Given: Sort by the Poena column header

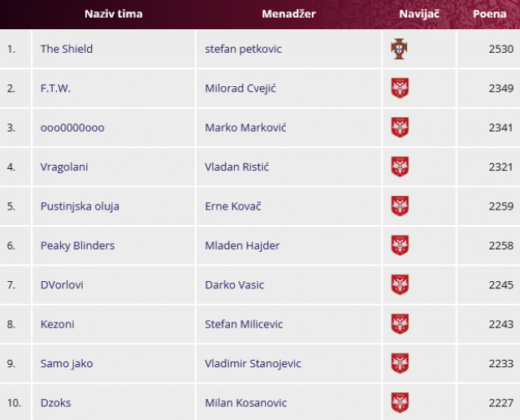Looking at the screenshot, I should (x=489, y=14).
